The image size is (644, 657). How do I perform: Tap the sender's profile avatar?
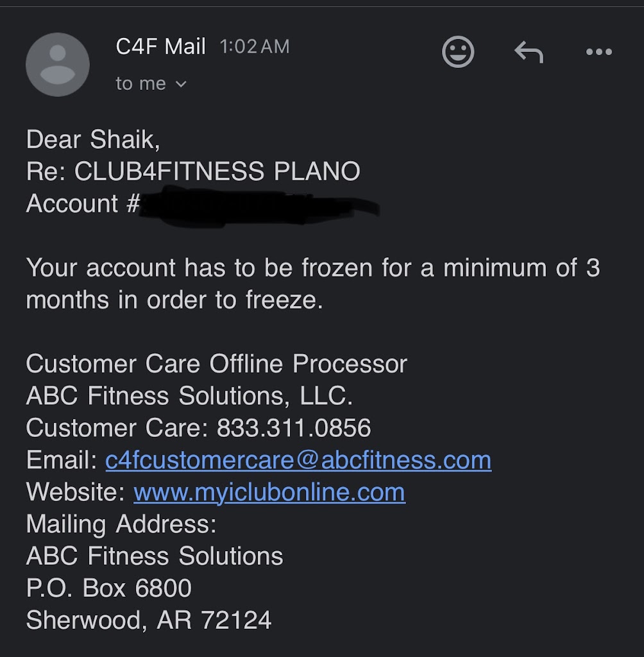pos(58,65)
